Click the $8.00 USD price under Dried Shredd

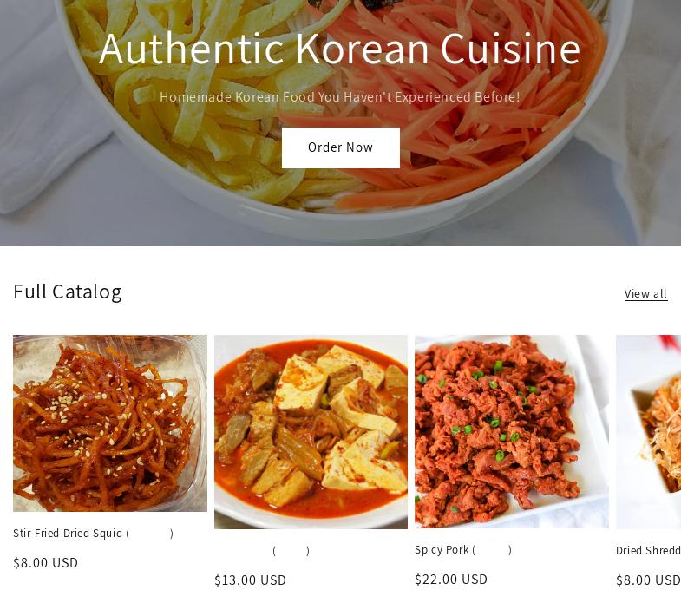(x=648, y=580)
